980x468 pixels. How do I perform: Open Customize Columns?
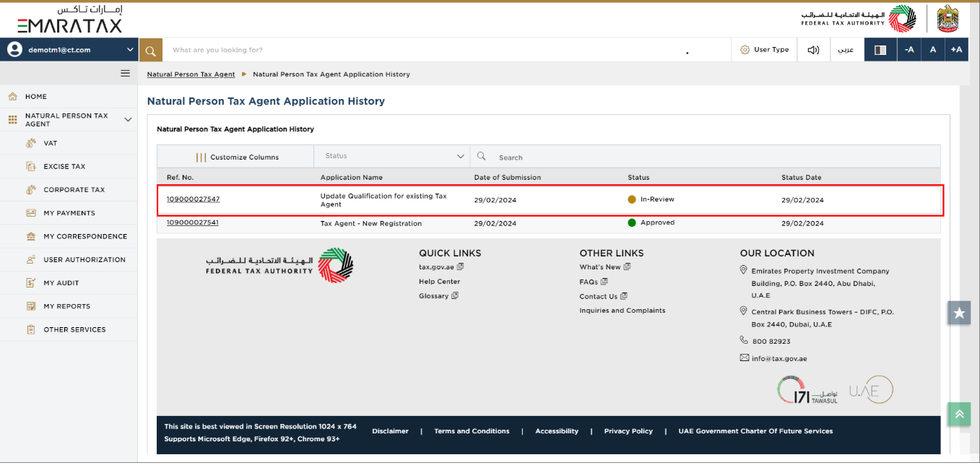pos(237,157)
